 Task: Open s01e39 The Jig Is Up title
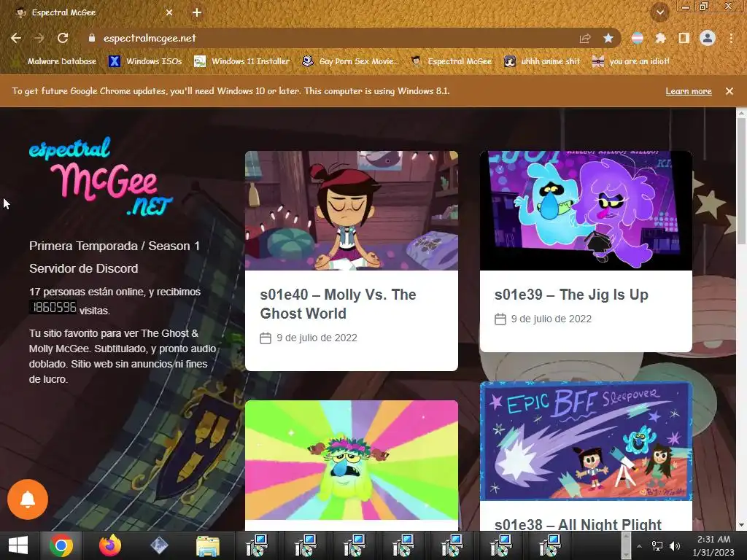pyautogui.click(x=571, y=295)
